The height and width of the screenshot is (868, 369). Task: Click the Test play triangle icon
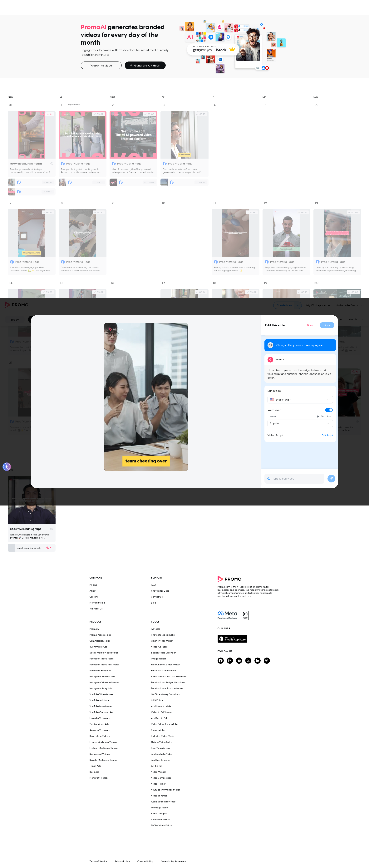pyautogui.click(x=318, y=417)
